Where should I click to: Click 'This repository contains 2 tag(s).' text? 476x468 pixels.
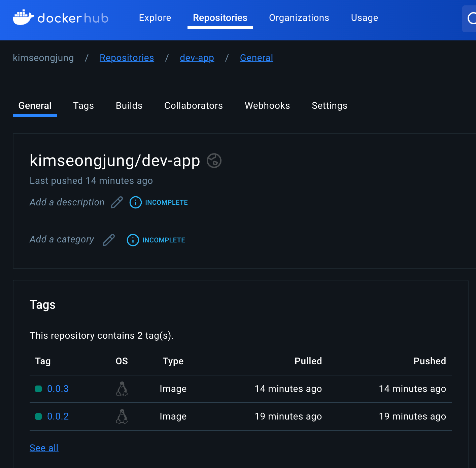click(x=102, y=336)
